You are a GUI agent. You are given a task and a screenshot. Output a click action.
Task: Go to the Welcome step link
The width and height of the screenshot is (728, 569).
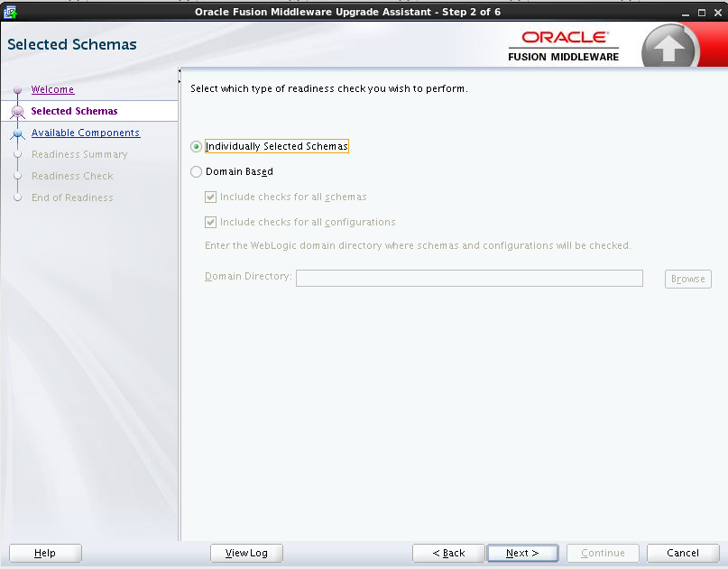pos(52,89)
